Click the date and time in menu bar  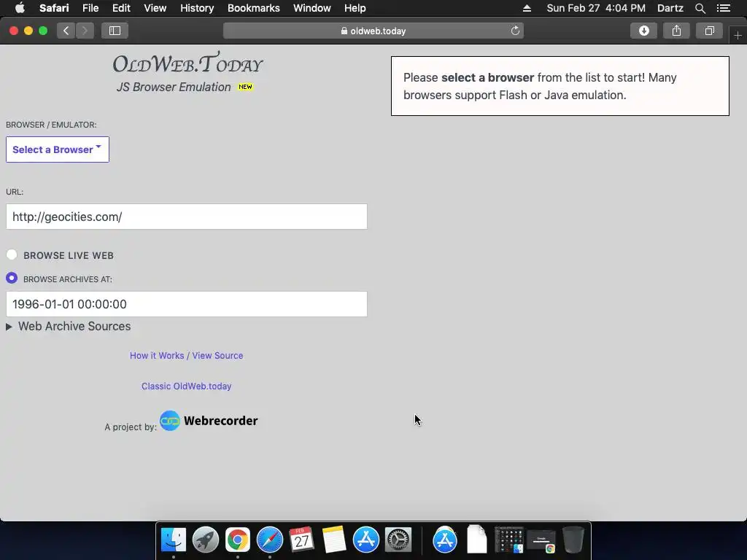click(596, 8)
